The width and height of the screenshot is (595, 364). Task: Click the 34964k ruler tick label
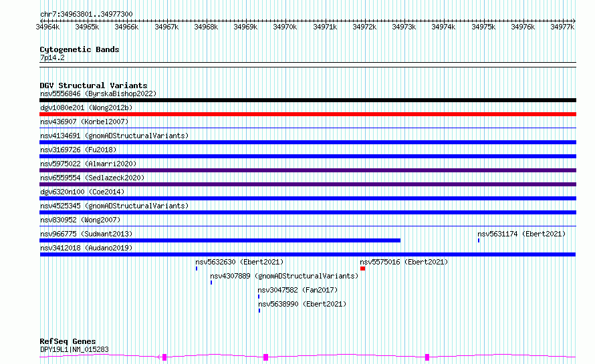48,27
